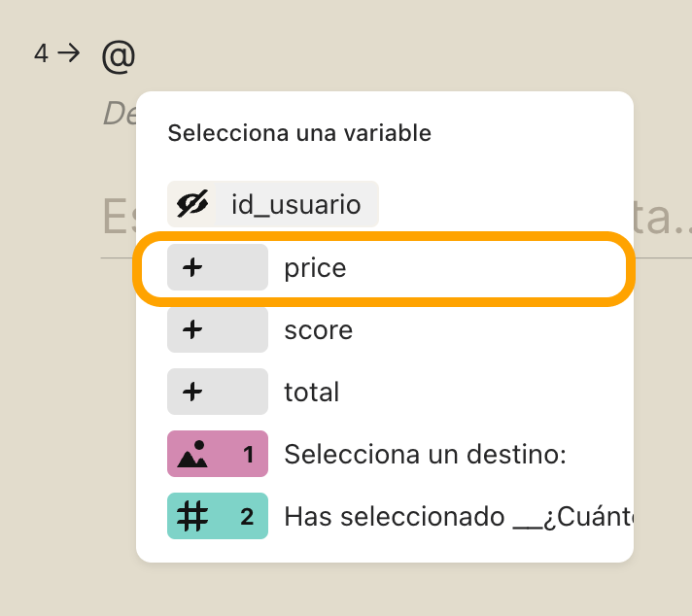Click the teal badge numbered 2
The image size is (692, 616).
pyautogui.click(x=218, y=516)
